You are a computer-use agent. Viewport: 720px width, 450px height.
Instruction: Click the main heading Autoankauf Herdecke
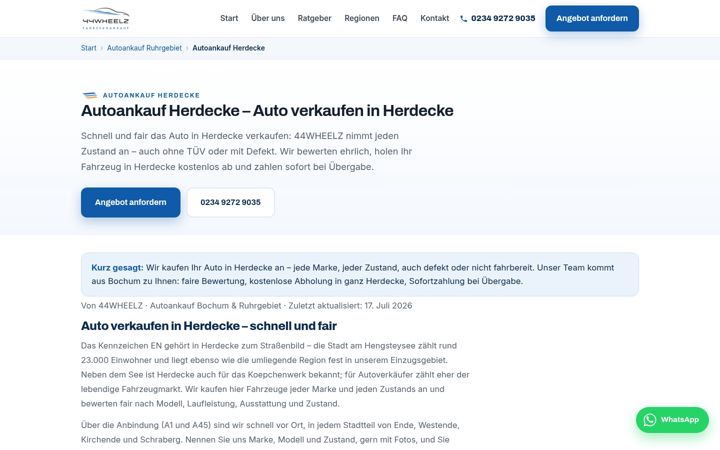267,111
